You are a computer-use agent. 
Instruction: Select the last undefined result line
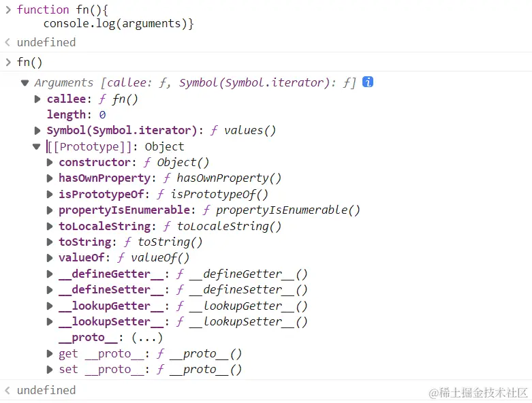46,390
